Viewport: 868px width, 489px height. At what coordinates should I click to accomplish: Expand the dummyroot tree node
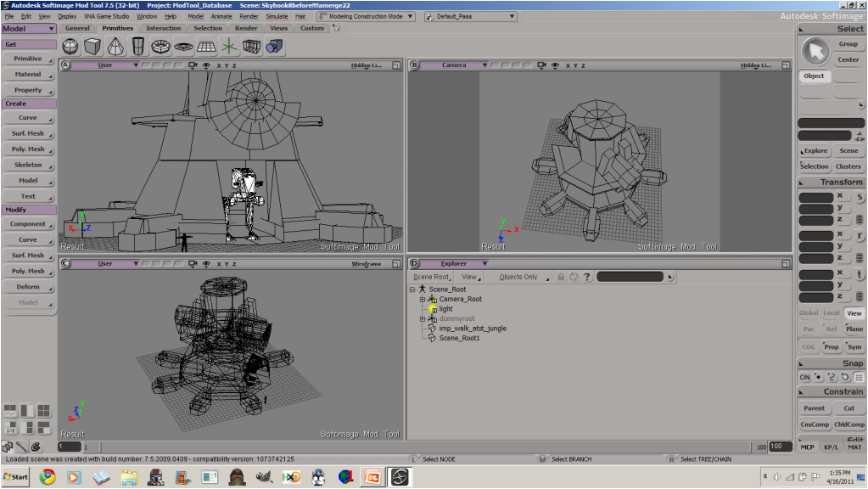click(x=423, y=319)
